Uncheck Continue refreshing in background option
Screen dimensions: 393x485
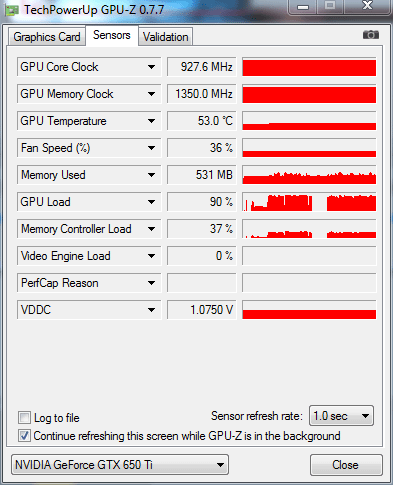click(x=24, y=435)
